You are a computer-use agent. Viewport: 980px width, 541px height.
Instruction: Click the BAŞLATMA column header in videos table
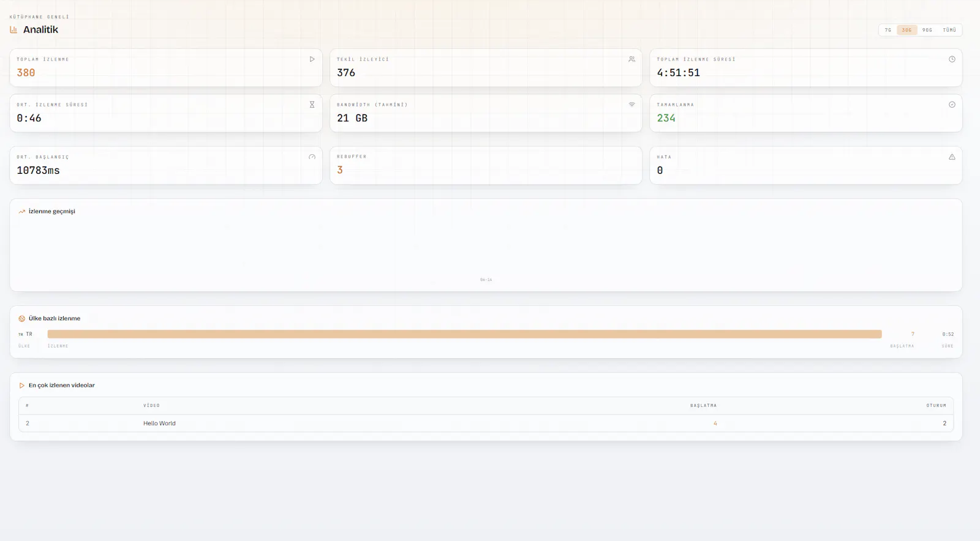703,406
